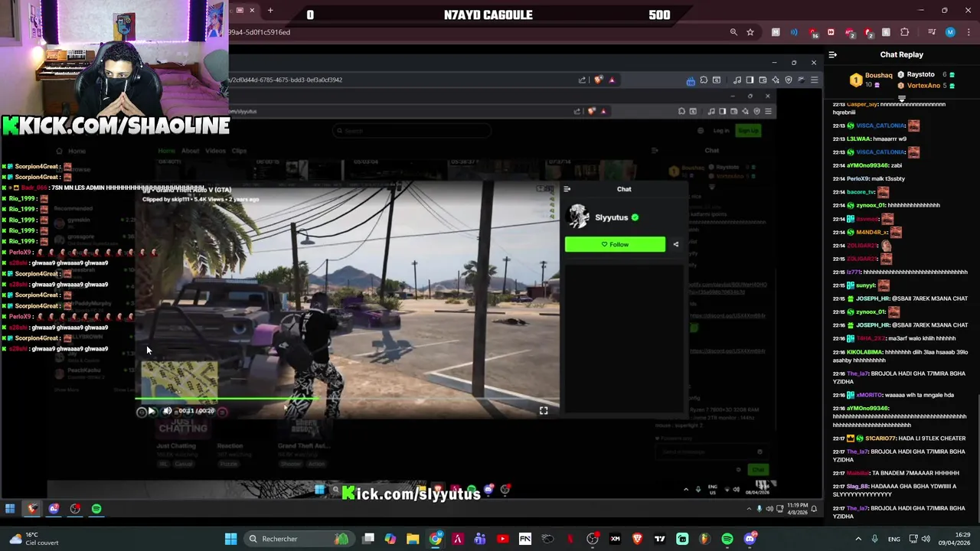Click username bacore_tv in chat replay
The image size is (980, 551).
861,192
